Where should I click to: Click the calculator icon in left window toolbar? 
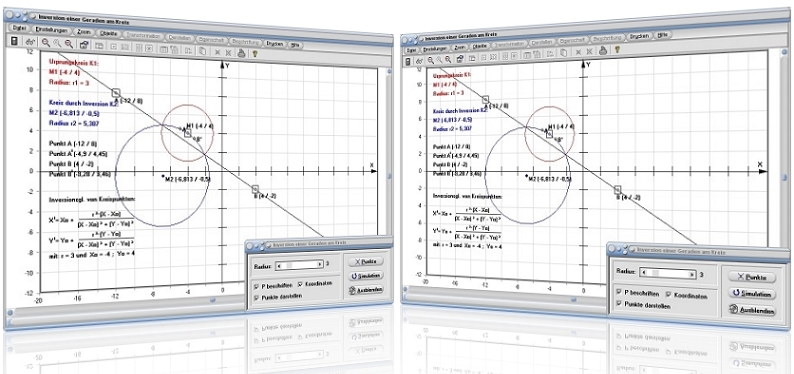pos(14,41)
